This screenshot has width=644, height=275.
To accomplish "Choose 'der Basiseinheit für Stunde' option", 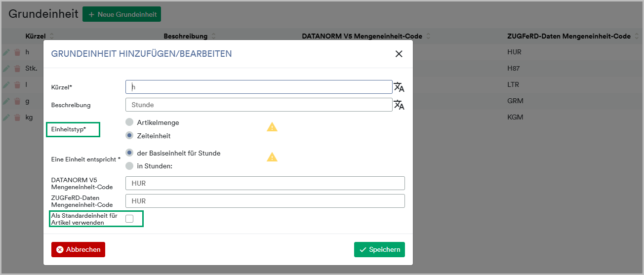I will (x=129, y=153).
